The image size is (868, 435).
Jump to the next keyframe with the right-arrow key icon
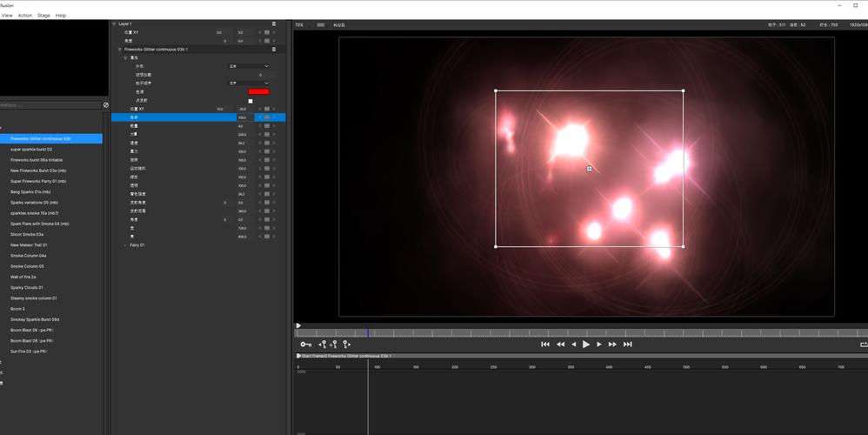pos(346,345)
